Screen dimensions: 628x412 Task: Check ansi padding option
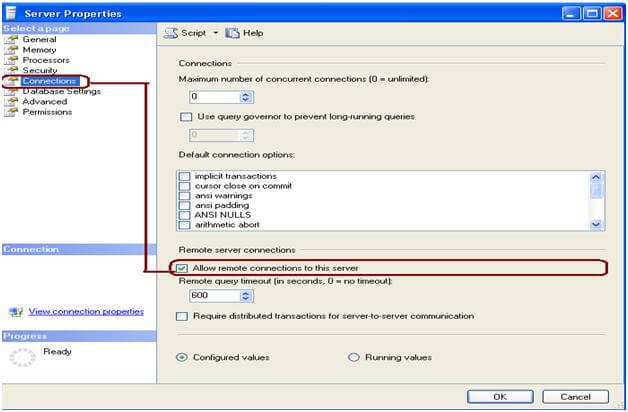tap(184, 205)
